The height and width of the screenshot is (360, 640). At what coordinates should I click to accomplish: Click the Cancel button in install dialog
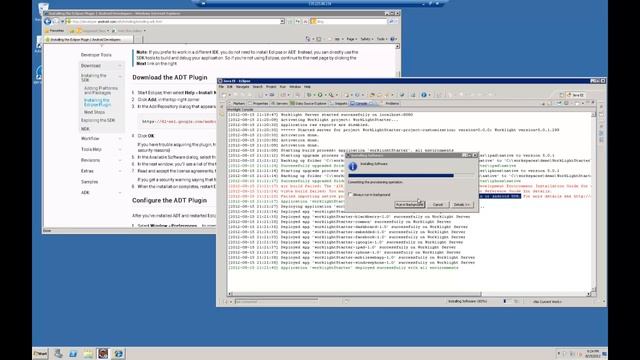click(x=438, y=204)
